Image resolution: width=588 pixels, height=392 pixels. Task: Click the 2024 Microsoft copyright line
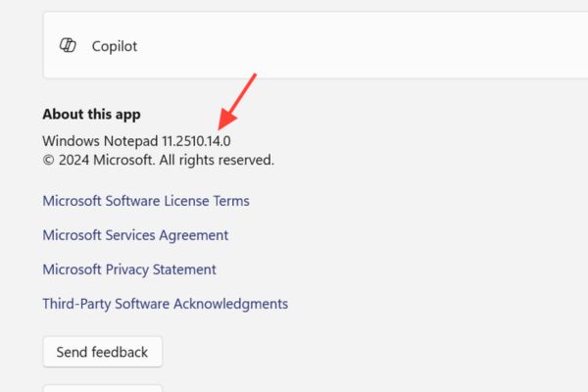(x=158, y=160)
